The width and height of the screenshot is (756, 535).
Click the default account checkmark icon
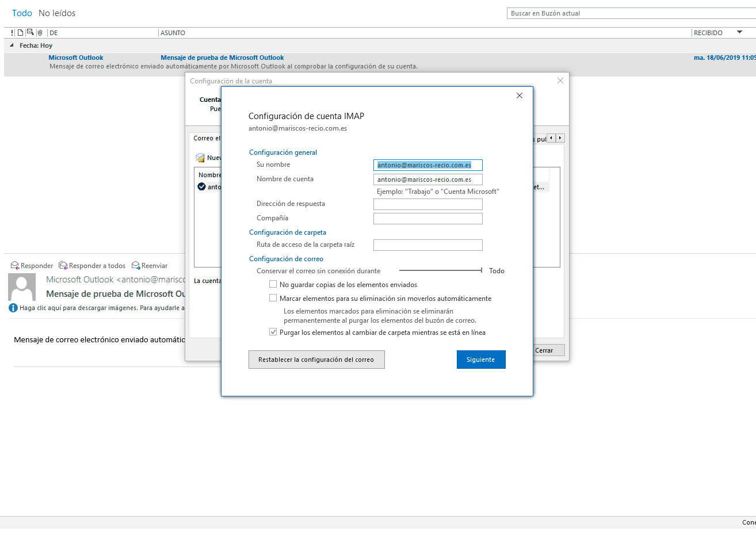click(x=201, y=186)
